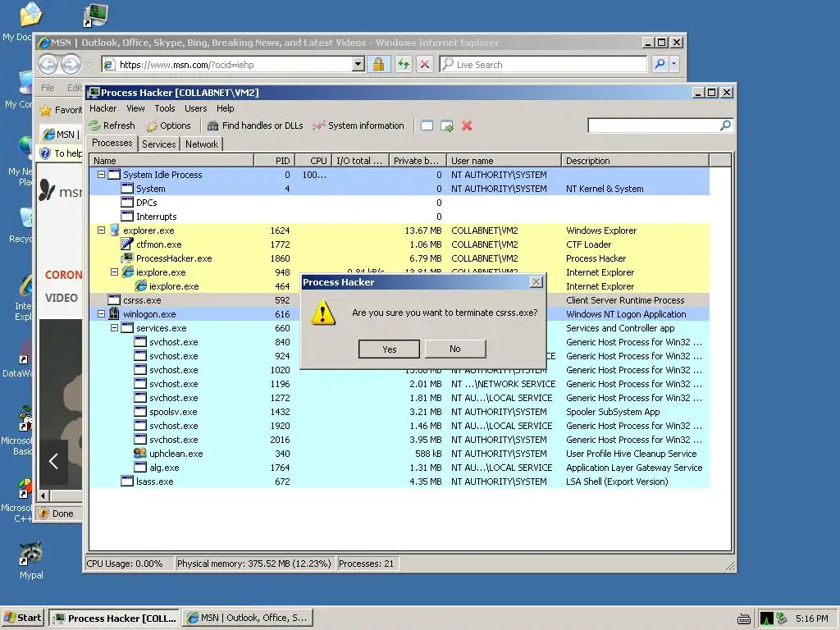
Task: Click the find window toolbar icon
Action: pyautogui.click(x=427, y=126)
